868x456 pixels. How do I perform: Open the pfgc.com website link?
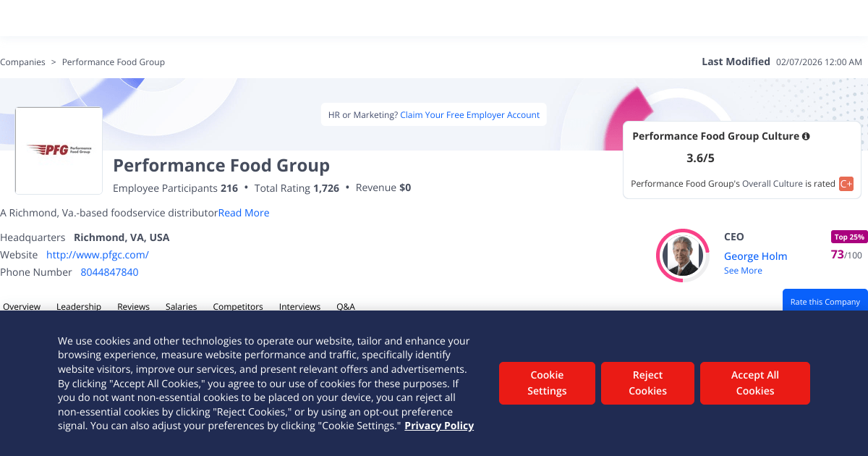point(98,255)
